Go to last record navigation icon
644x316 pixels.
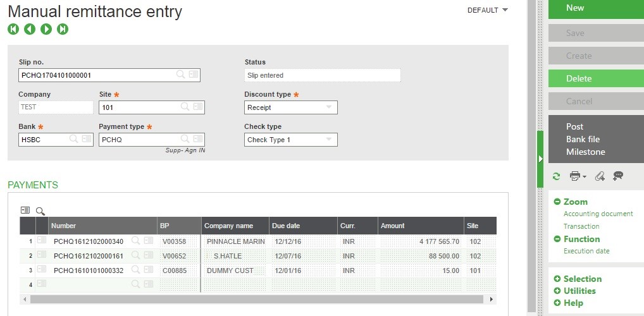point(63,29)
